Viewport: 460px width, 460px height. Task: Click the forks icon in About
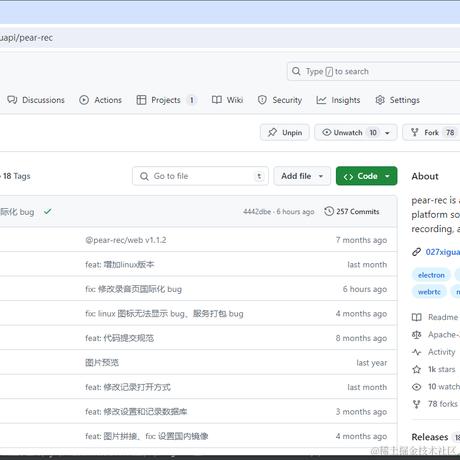coord(417,404)
